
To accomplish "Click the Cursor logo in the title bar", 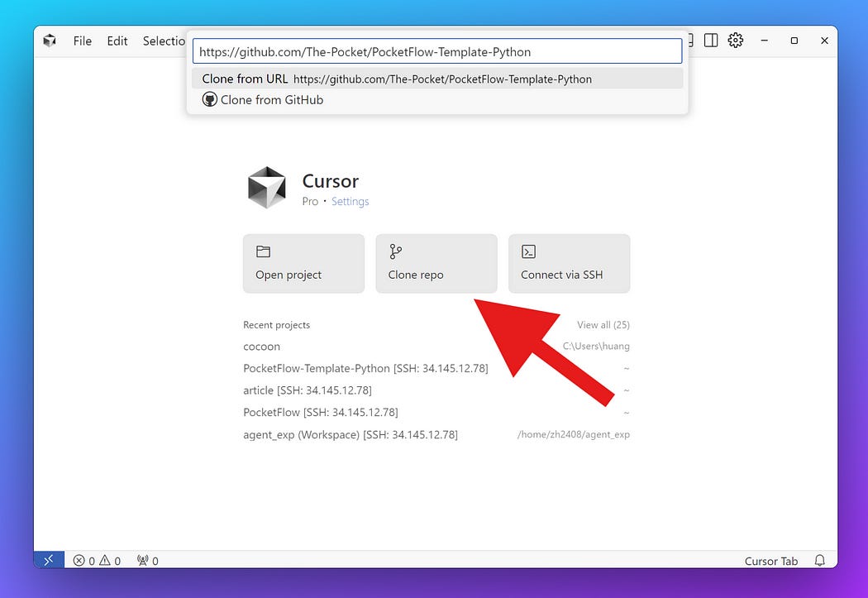I will 50,41.
